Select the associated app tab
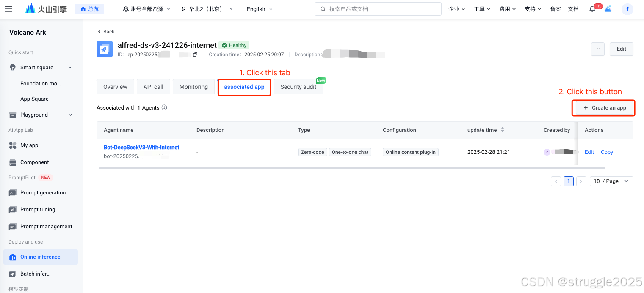644x293 pixels. coord(244,87)
